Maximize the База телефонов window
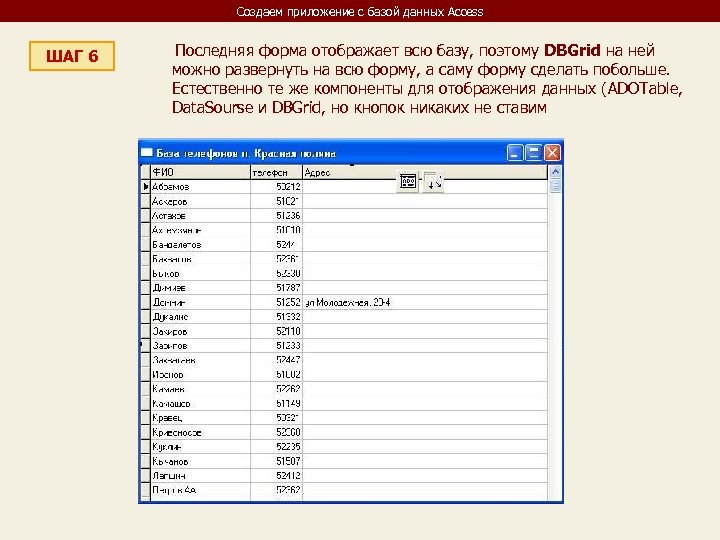The height and width of the screenshot is (540, 720). (x=534, y=152)
